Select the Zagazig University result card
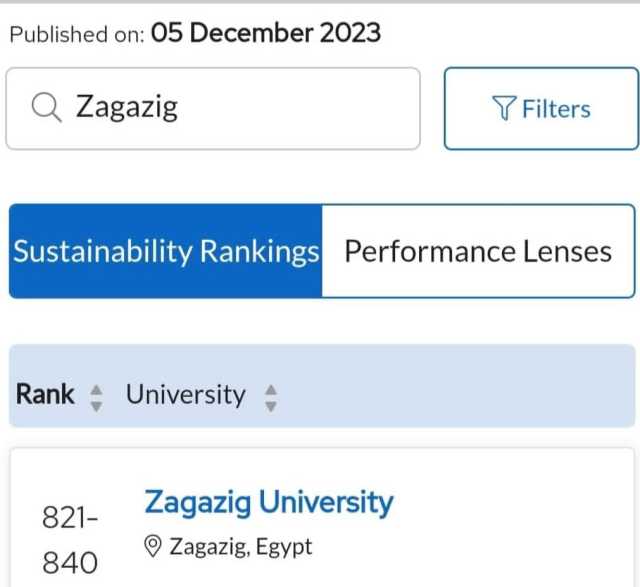The image size is (640, 587). coord(322,518)
